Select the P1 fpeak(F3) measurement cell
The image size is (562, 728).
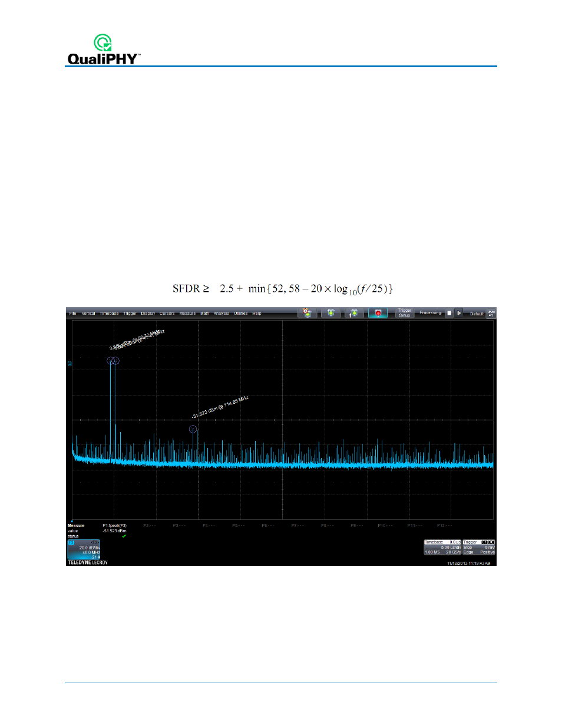(x=115, y=526)
